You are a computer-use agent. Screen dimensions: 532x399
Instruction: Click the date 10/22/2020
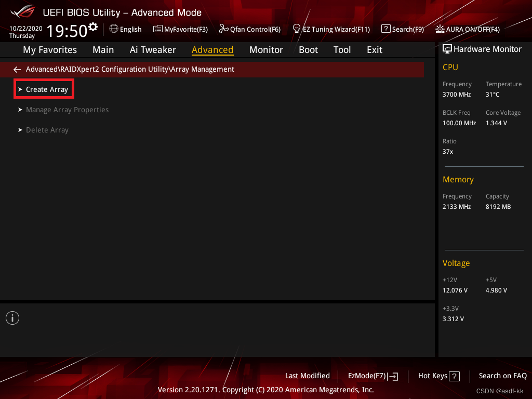26,29
